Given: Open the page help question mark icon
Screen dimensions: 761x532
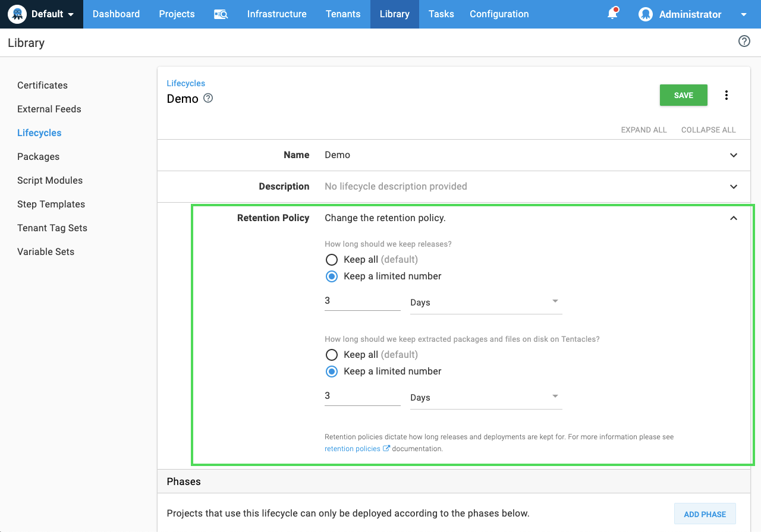Looking at the screenshot, I should click(x=744, y=41).
